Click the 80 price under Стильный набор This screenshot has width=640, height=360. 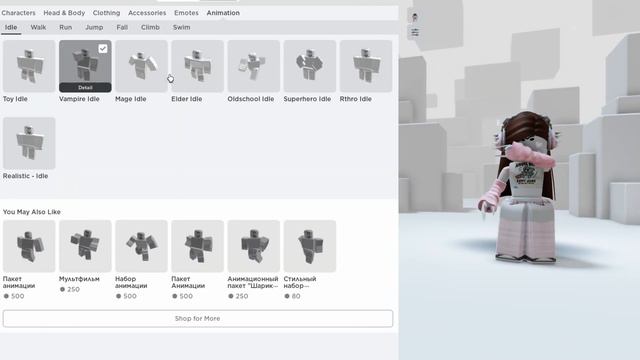pos(292,296)
